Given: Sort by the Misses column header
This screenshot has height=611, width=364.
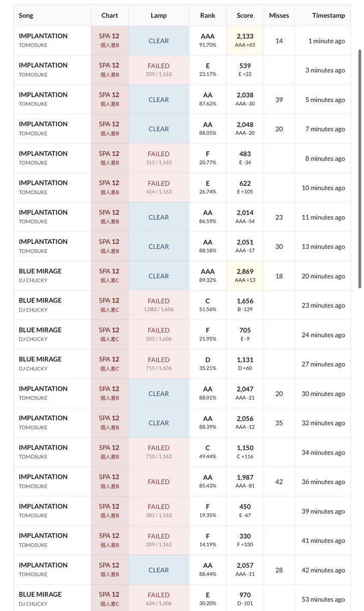Looking at the screenshot, I should pos(279,15).
